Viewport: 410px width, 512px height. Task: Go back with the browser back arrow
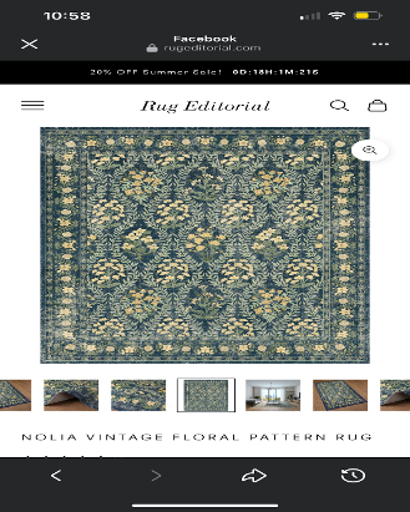(56, 475)
